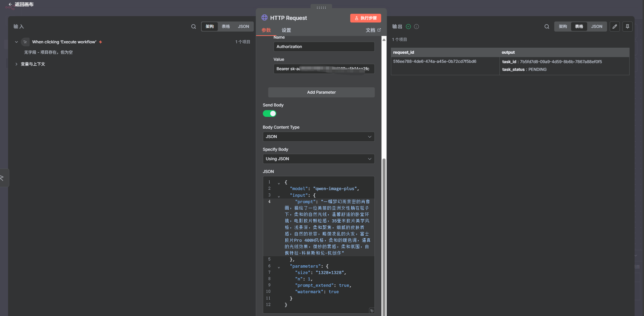Open the 参数 tab
The height and width of the screenshot is (316, 644).
coord(266,30)
